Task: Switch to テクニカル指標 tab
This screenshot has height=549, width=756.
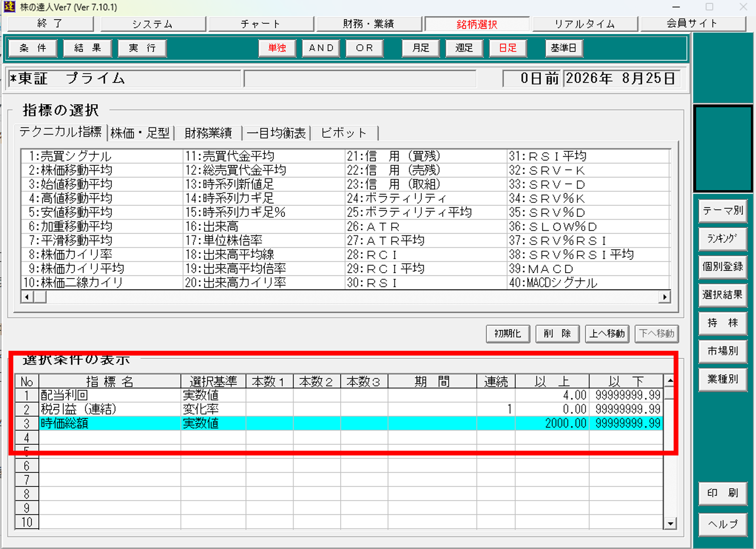Action: point(61,132)
